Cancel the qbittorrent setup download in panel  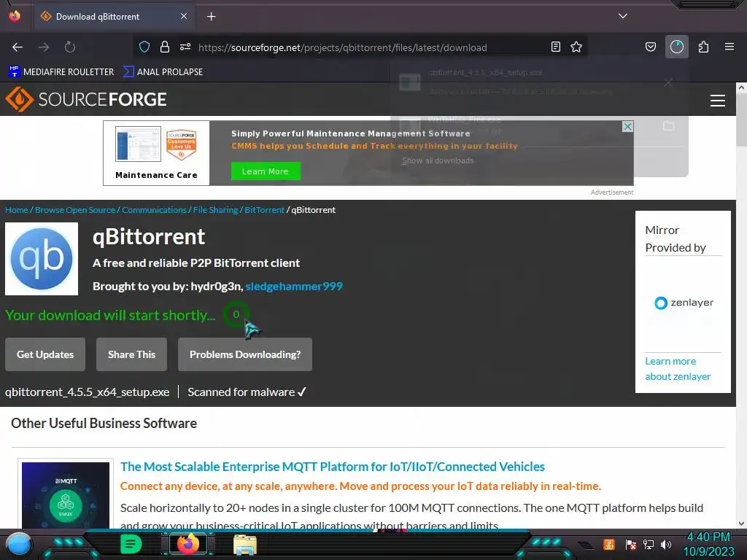point(668,82)
